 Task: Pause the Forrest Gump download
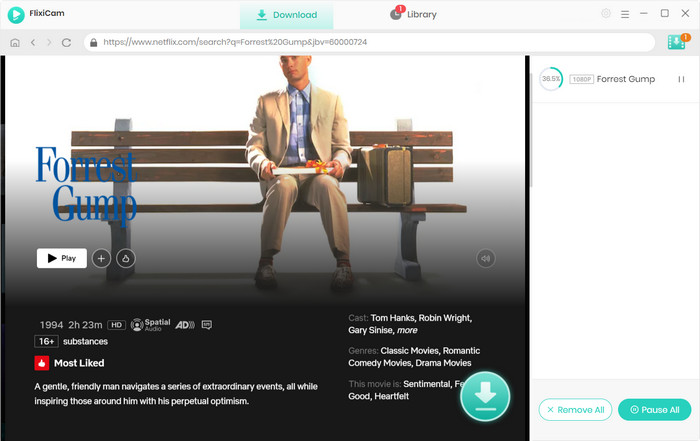pos(681,79)
